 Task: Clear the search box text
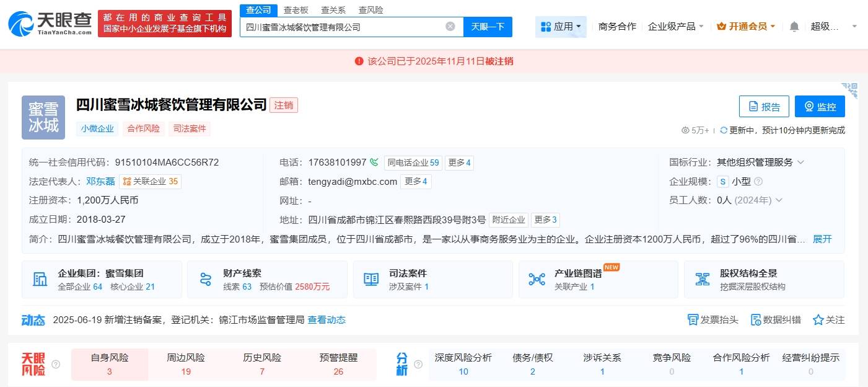pyautogui.click(x=450, y=27)
